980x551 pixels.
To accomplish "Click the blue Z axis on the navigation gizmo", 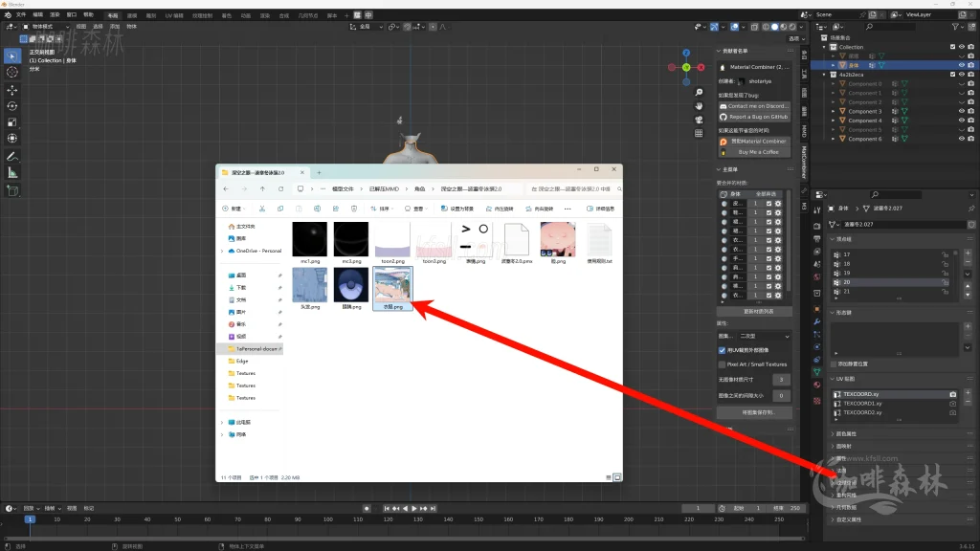I will click(x=686, y=54).
